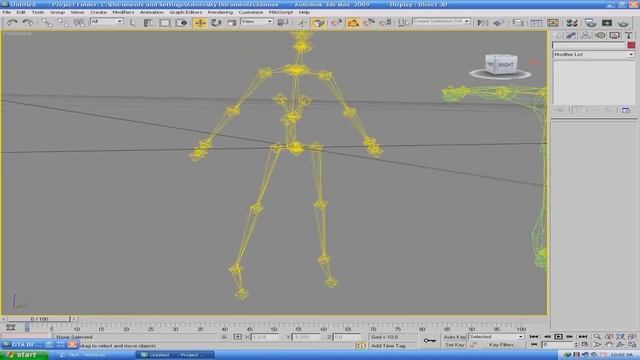Open the Material Editor icon
The image size is (640, 360).
572,22
